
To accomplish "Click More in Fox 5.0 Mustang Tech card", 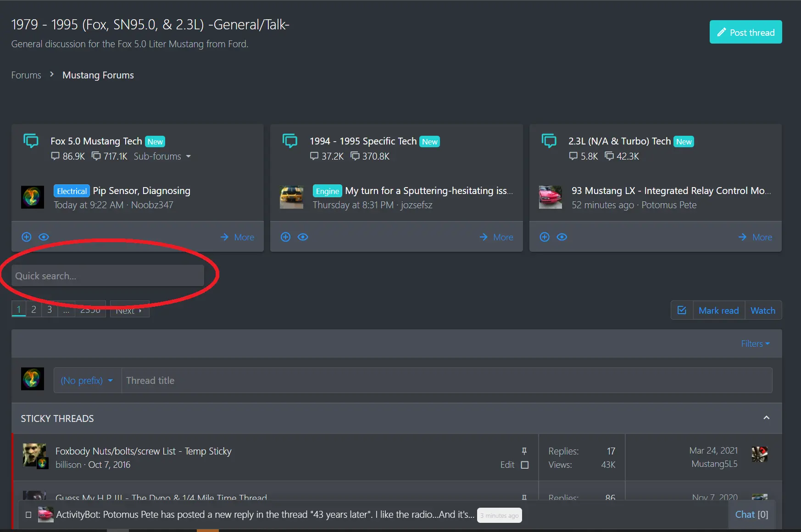I will pyautogui.click(x=237, y=237).
